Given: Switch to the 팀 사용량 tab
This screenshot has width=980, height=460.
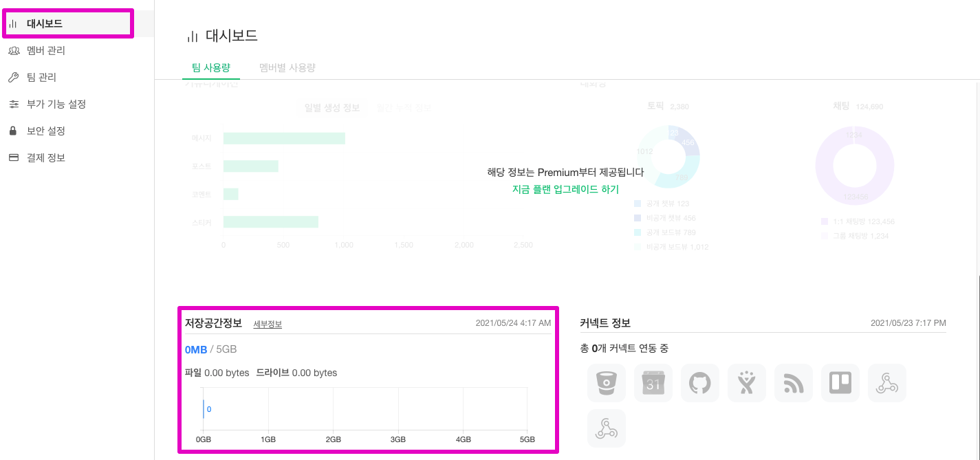Looking at the screenshot, I should click(x=210, y=67).
